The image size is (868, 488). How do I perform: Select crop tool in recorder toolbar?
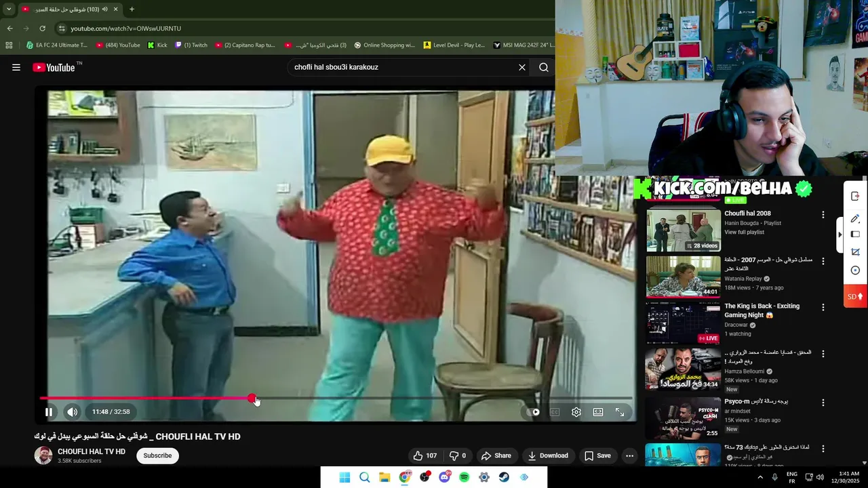pos(856,252)
